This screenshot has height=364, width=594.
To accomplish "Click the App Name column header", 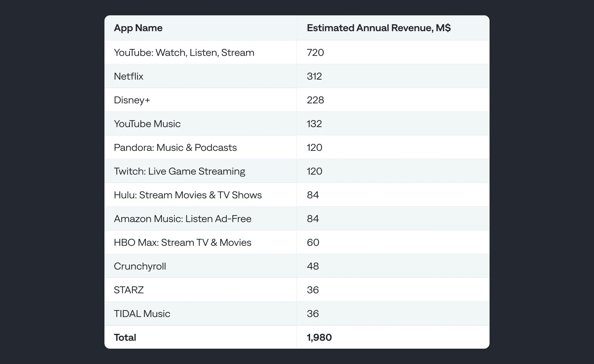I will (138, 28).
